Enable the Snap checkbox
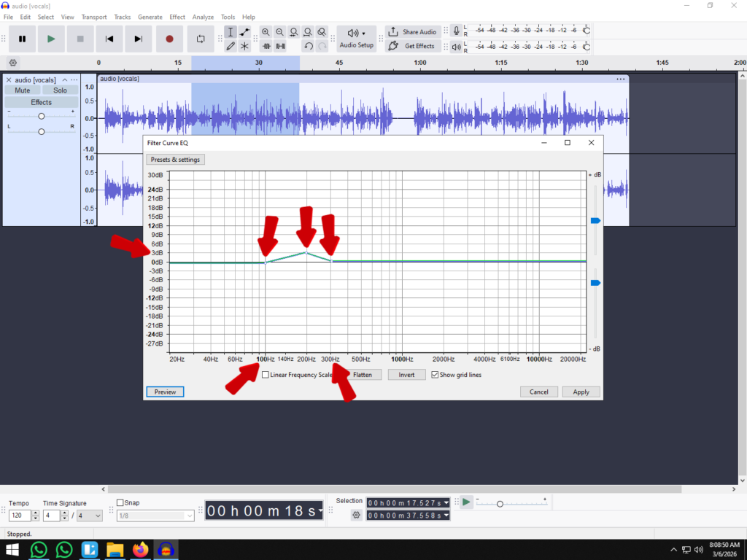This screenshot has width=747, height=560. 120,502
